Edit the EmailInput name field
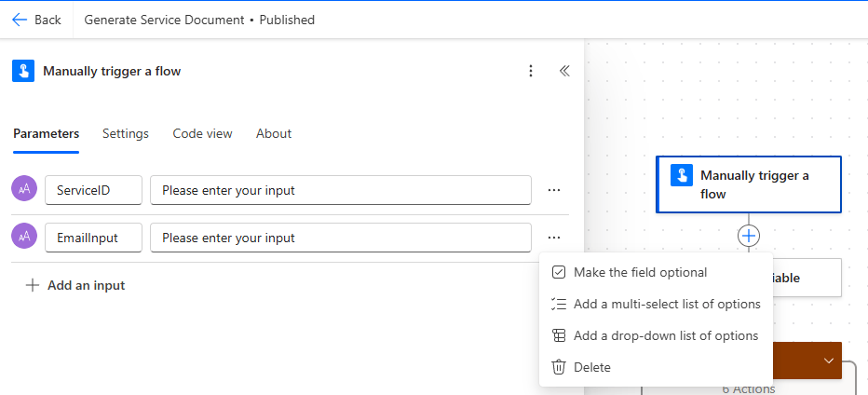Screen dimensions: 868x395 [93, 238]
